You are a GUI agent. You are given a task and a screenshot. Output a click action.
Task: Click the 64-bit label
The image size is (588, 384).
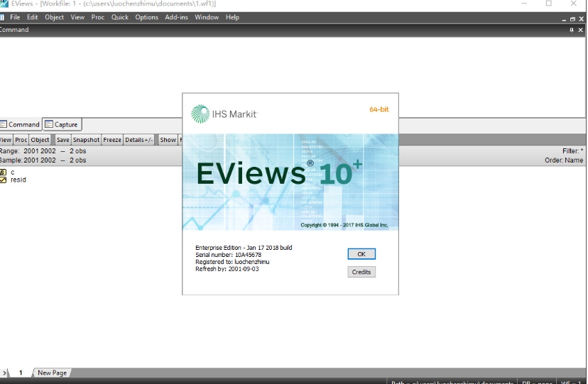(379, 109)
